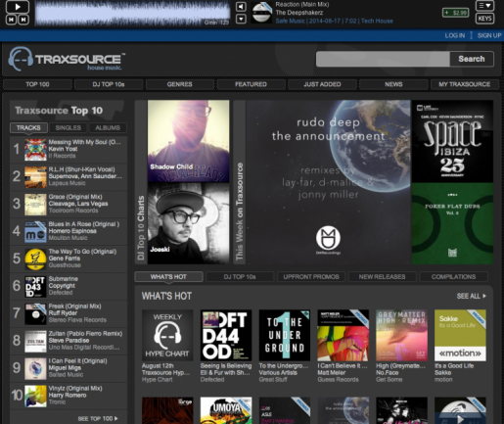This screenshot has width=504, height=424.
Task: Open the MY TRAXSOURCE menu
Action: click(x=465, y=84)
